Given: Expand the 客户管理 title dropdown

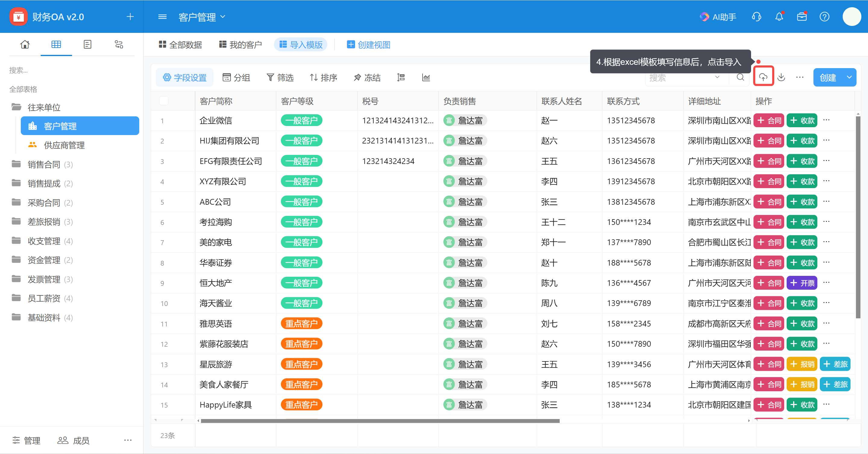Looking at the screenshot, I should (223, 17).
